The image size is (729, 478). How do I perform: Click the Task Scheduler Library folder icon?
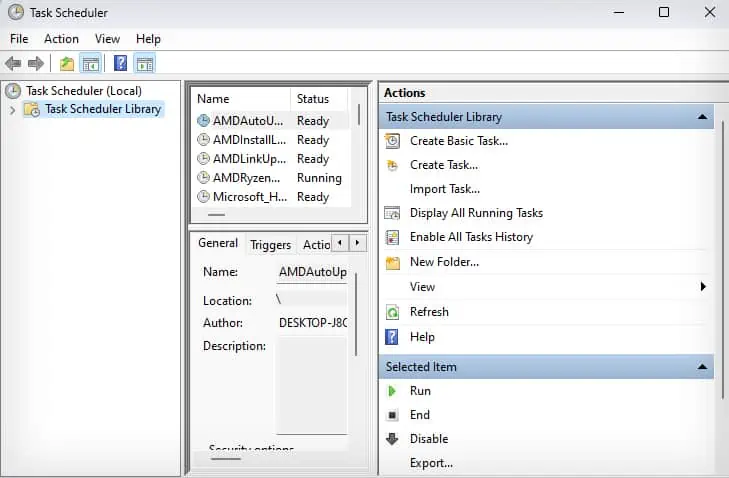32,109
